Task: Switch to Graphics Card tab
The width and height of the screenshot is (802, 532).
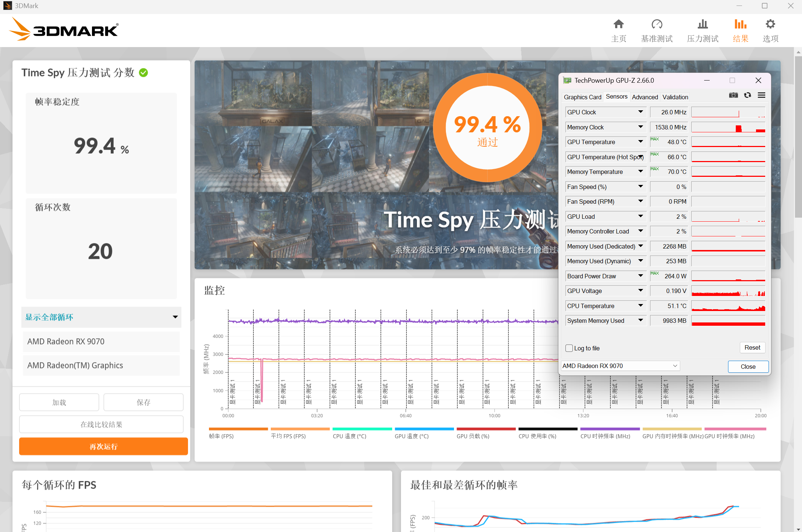Action: click(582, 97)
